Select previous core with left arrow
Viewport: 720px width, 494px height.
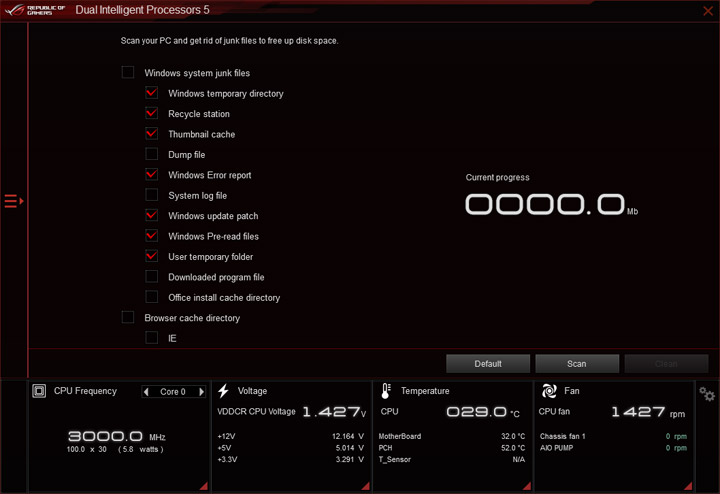pos(146,392)
